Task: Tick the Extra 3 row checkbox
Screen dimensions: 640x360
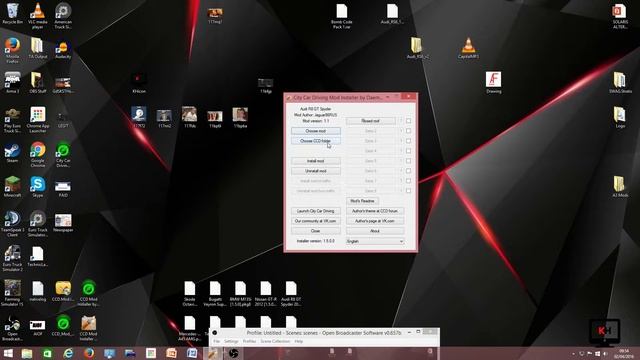Action: click(x=408, y=141)
